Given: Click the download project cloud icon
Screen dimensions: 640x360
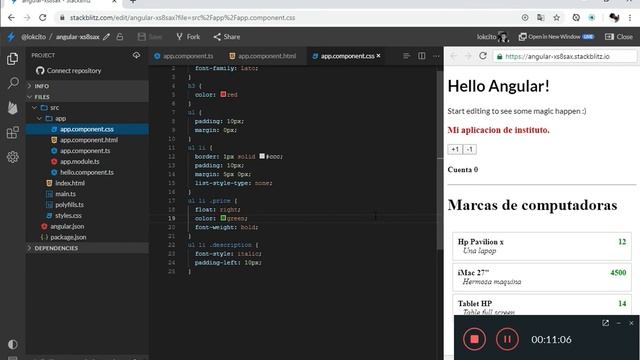Looking at the screenshot, I should 136,55.
